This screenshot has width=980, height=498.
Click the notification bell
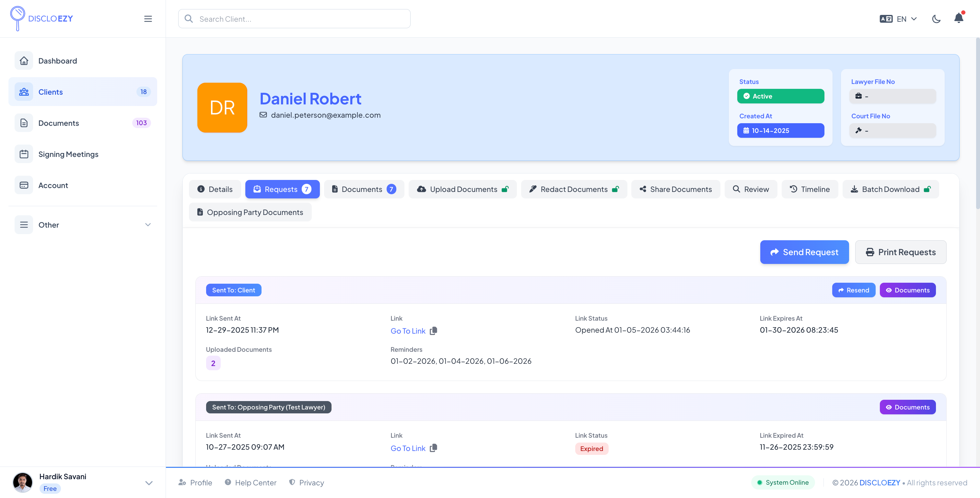point(958,18)
